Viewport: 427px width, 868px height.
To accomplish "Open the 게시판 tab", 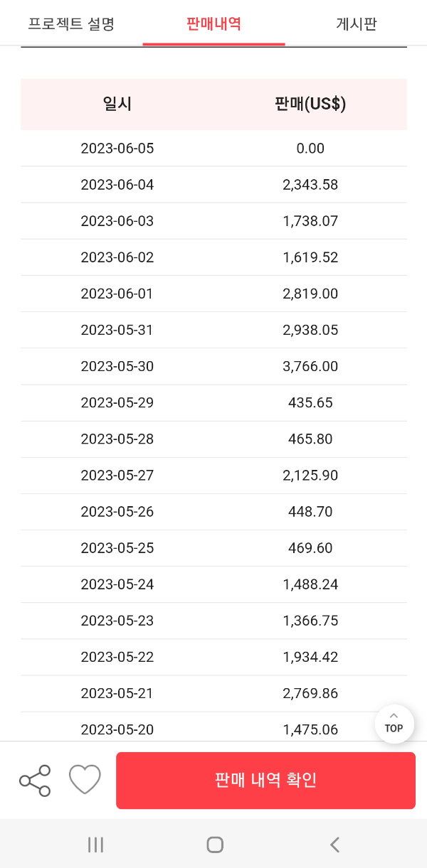I will click(356, 23).
